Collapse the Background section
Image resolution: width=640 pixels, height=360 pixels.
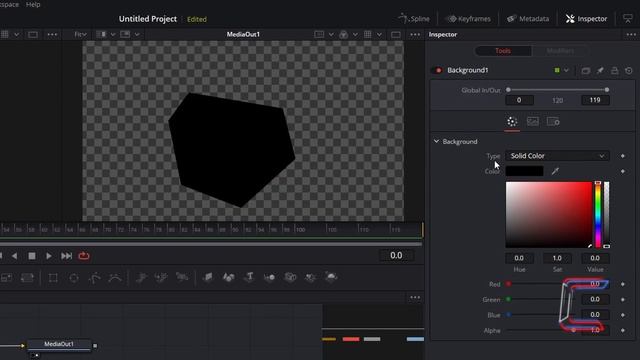tap(436, 141)
